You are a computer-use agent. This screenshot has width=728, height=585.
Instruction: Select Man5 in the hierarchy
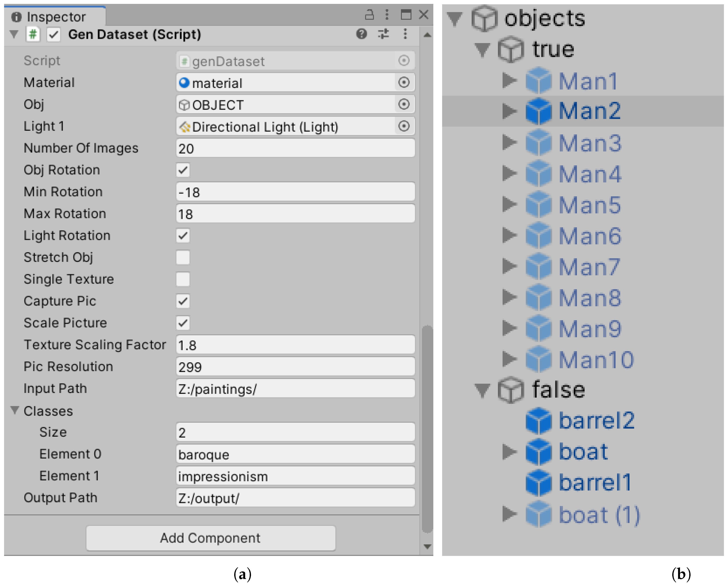[x=590, y=205]
